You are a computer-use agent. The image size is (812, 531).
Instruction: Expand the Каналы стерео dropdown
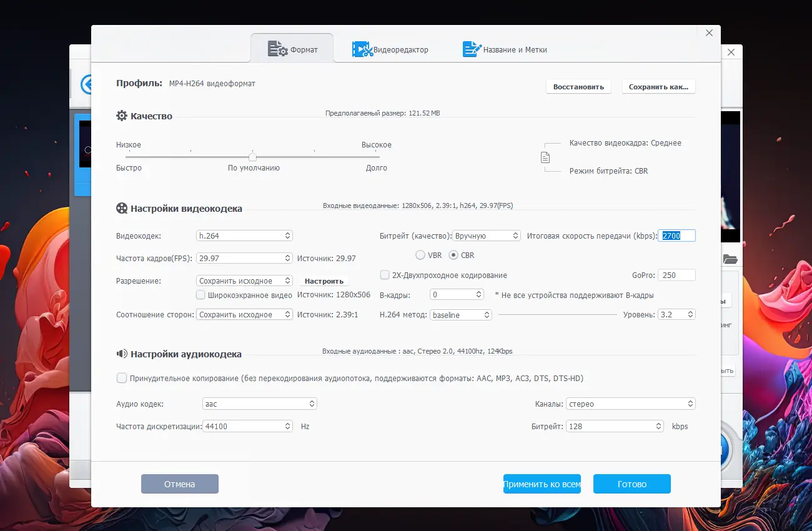click(x=631, y=404)
